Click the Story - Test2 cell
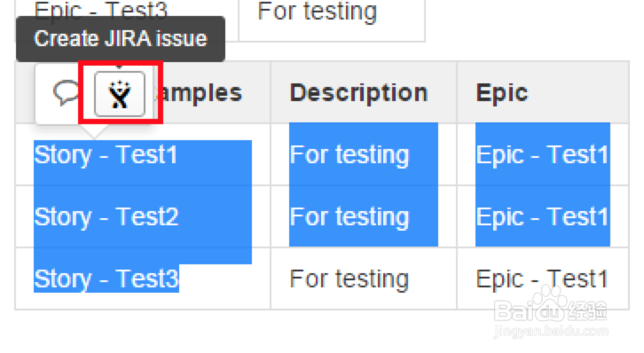Image resolution: width=644 pixels, height=353 pixels. pyautogui.click(x=106, y=216)
